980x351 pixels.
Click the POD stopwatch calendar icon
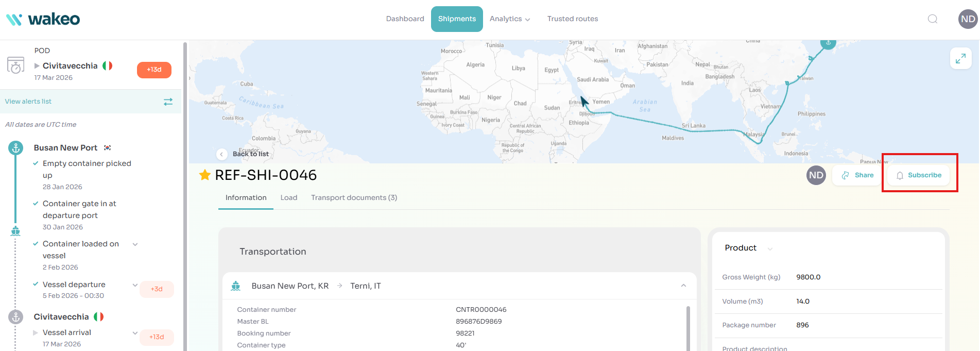click(15, 65)
